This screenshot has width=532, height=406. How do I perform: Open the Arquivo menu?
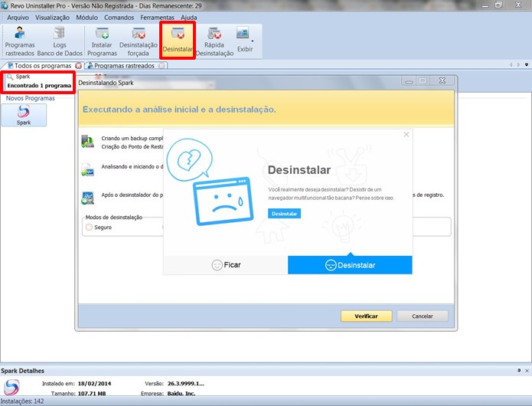coord(18,18)
